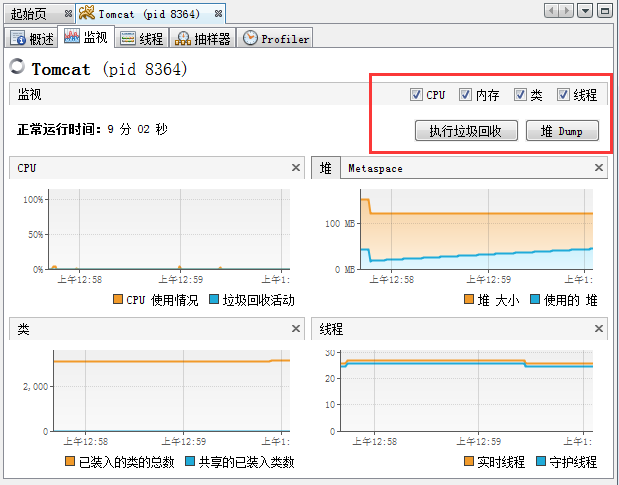Viewport: 619px width, 485px height.
Task: Open the 抽样器 sampler tab
Action: point(202,39)
